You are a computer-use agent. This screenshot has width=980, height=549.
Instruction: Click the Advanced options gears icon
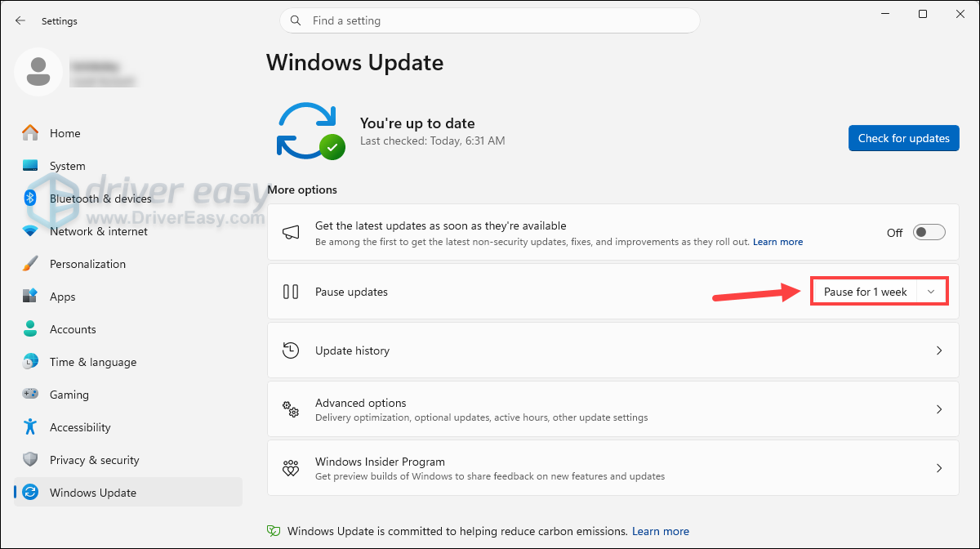[x=291, y=409]
